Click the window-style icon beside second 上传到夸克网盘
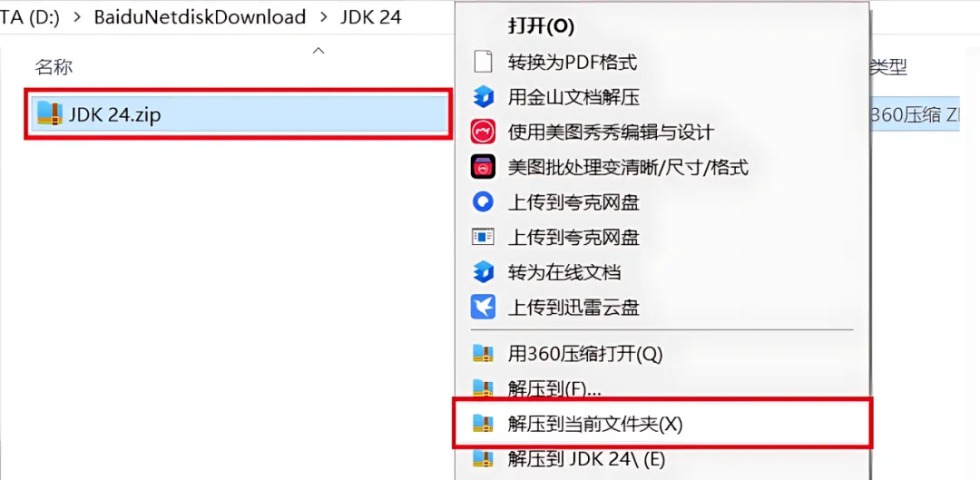This screenshot has height=480, width=980. (483, 237)
